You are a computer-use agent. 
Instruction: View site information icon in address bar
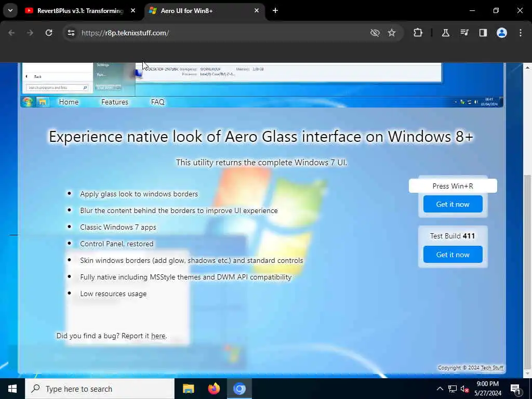tap(71, 33)
